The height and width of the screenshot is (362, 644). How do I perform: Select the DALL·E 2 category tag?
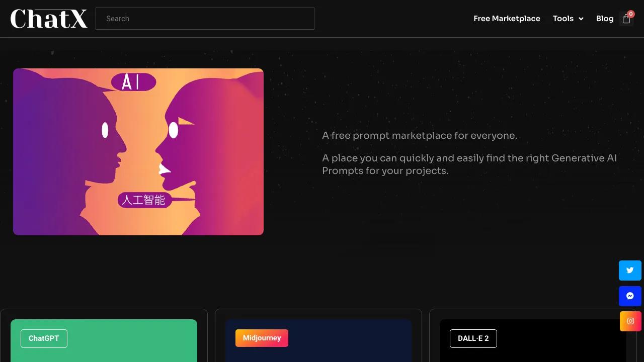point(473,338)
